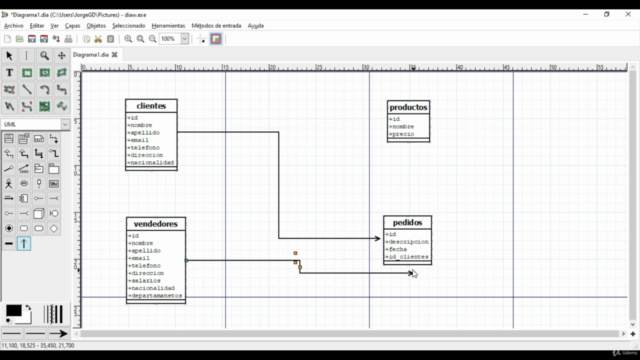Pick the UML Fork black bar
The width and height of the screenshot is (640, 360).
9,244
